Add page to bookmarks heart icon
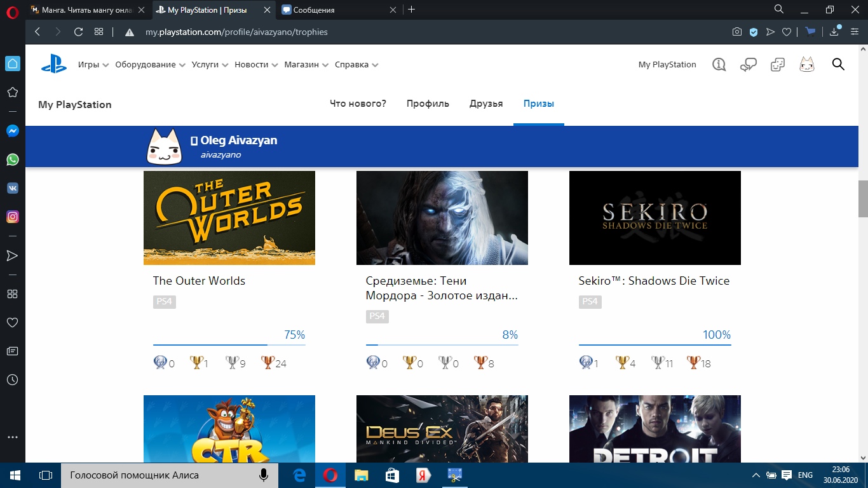This screenshot has height=488, width=868. pyautogui.click(x=787, y=32)
